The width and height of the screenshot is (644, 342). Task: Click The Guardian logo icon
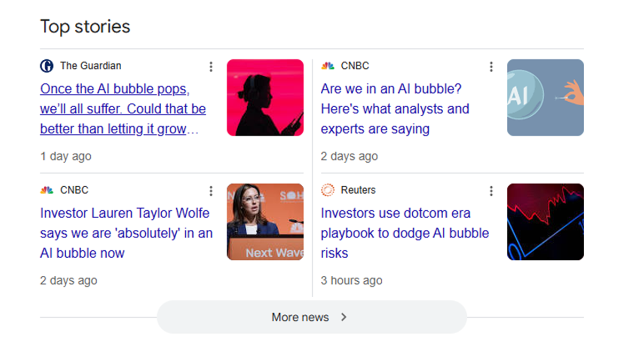pyautogui.click(x=46, y=66)
